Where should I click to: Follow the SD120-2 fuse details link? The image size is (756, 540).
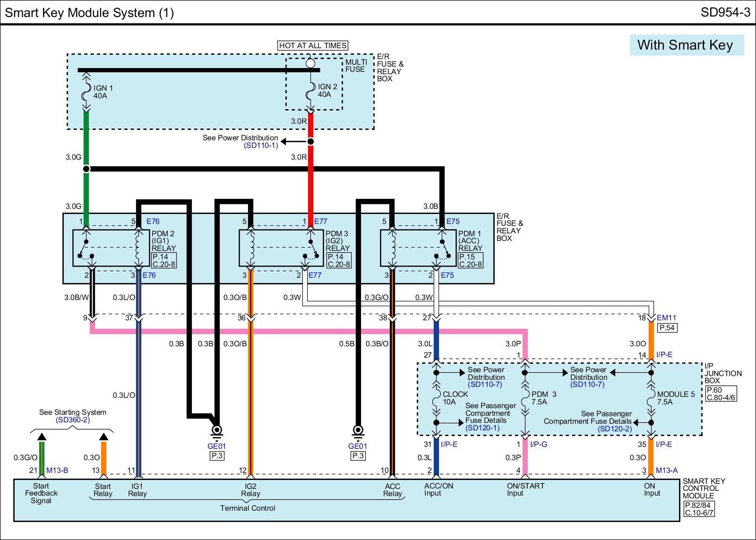tap(614, 429)
